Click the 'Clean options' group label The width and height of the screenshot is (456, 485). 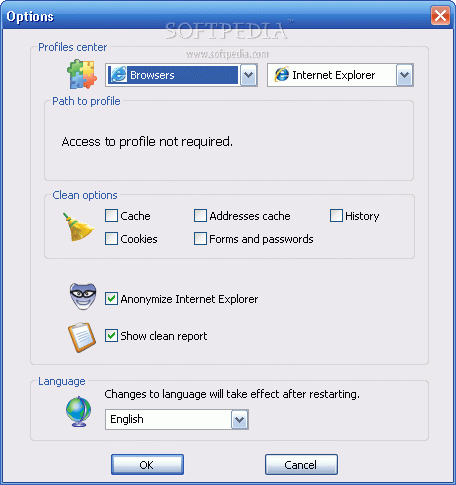pos(85,195)
